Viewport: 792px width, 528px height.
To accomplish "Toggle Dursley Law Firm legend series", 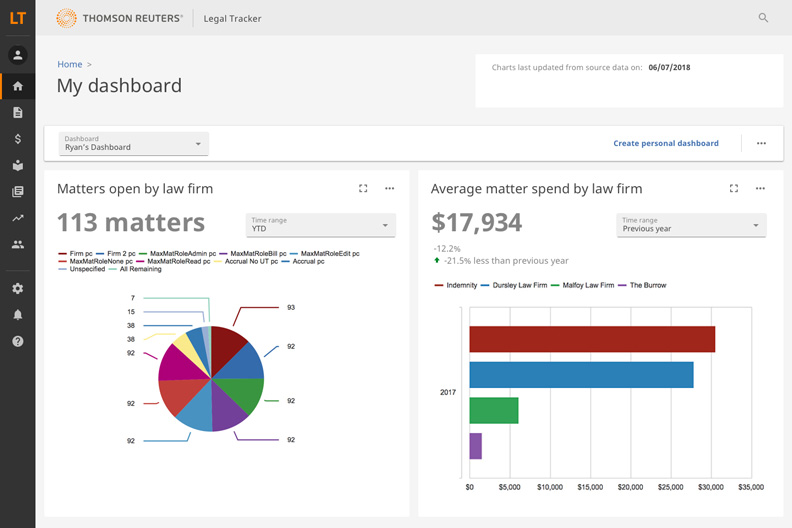I will [x=516, y=286].
